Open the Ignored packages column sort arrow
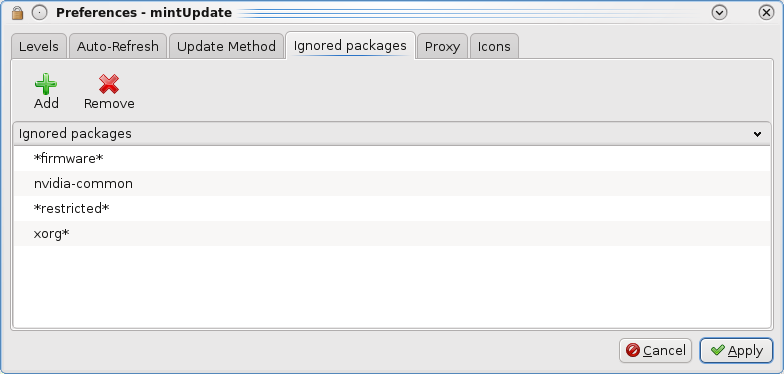The image size is (784, 374). pos(757,134)
